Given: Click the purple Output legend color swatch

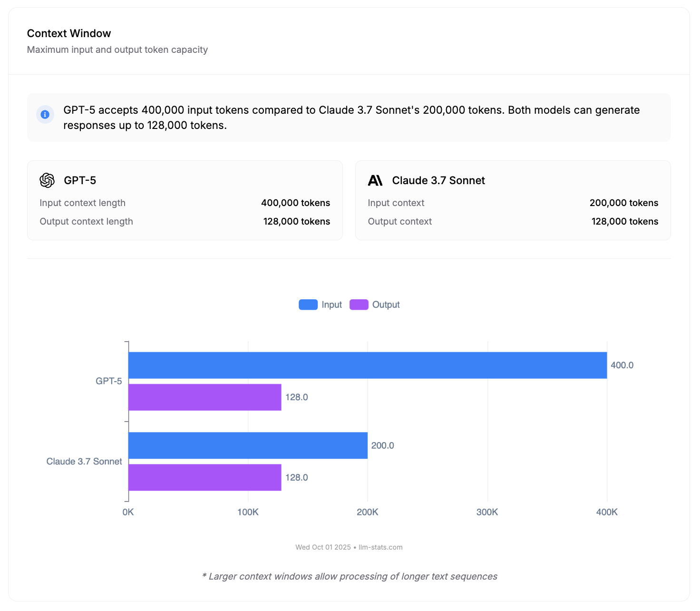Looking at the screenshot, I should pos(359,305).
